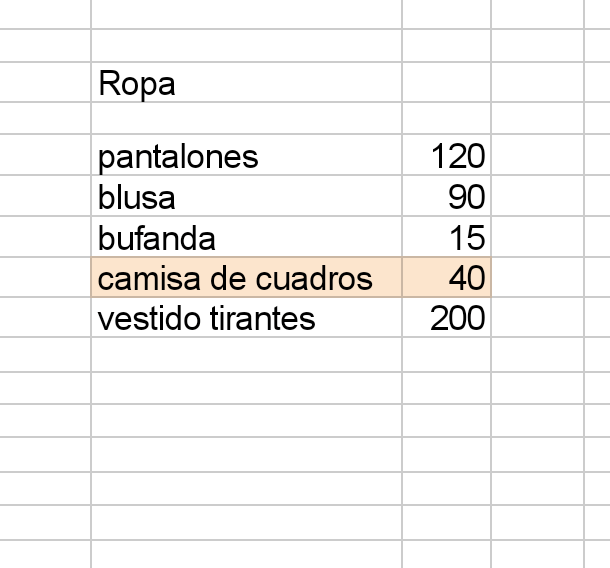The height and width of the screenshot is (568, 610).
Task: Select the empty cell left of Ropa
Action: click(45, 84)
